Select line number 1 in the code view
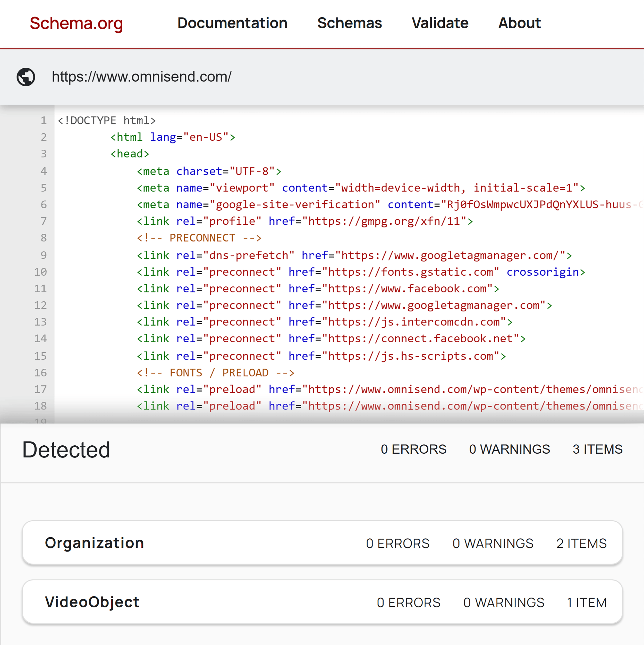 (x=43, y=121)
